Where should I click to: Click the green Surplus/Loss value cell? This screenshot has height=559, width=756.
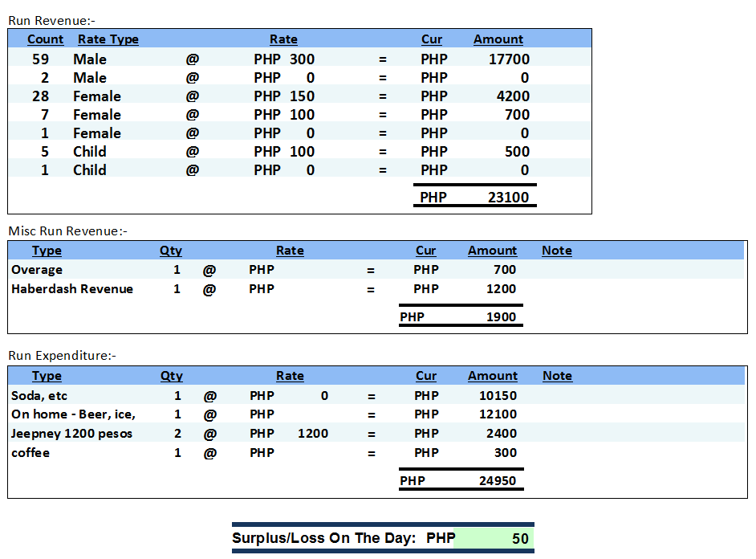pos(494,539)
